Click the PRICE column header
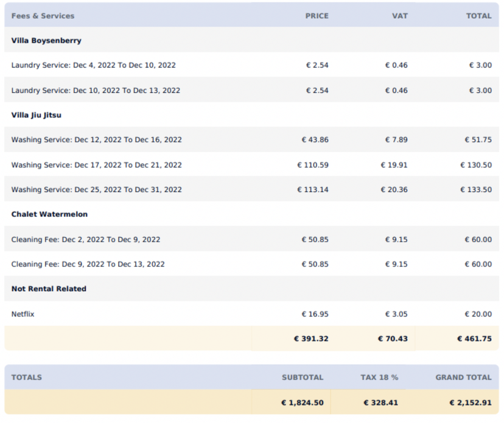The image size is (504, 428). [x=317, y=16]
